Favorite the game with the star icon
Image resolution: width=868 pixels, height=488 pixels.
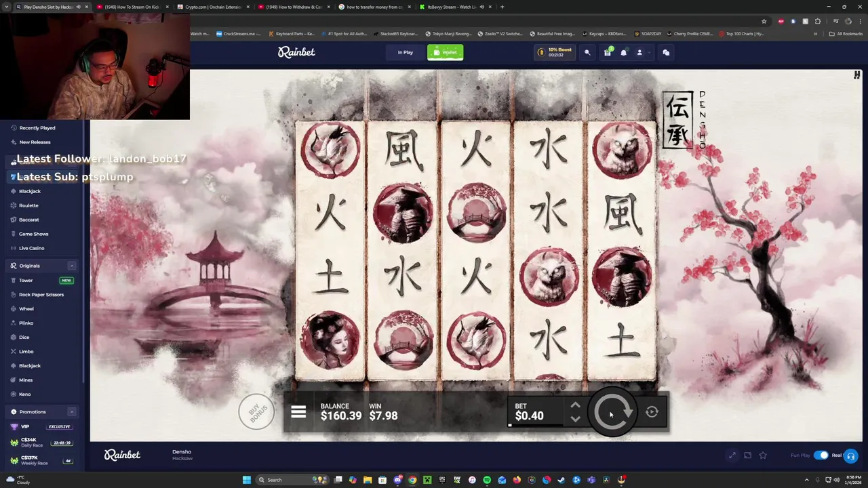(764, 455)
